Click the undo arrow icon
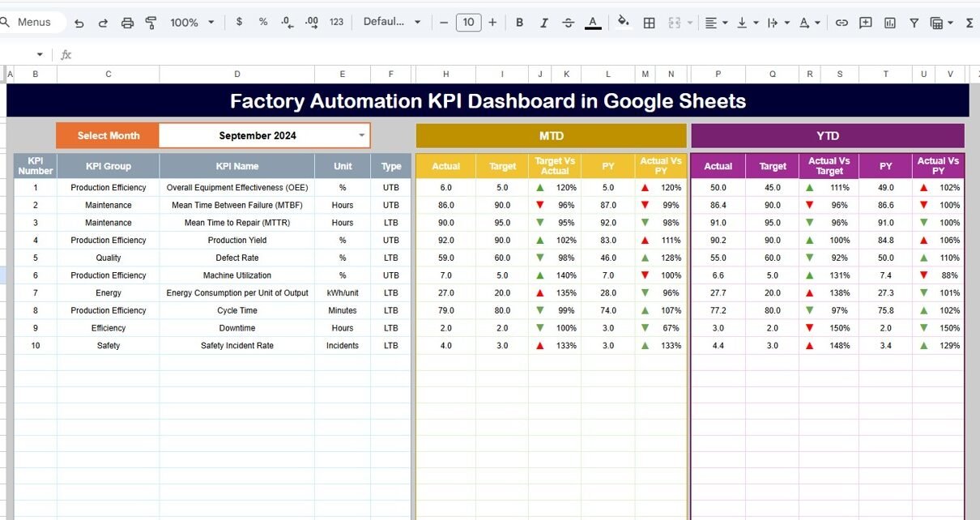The image size is (980, 520). [79, 23]
